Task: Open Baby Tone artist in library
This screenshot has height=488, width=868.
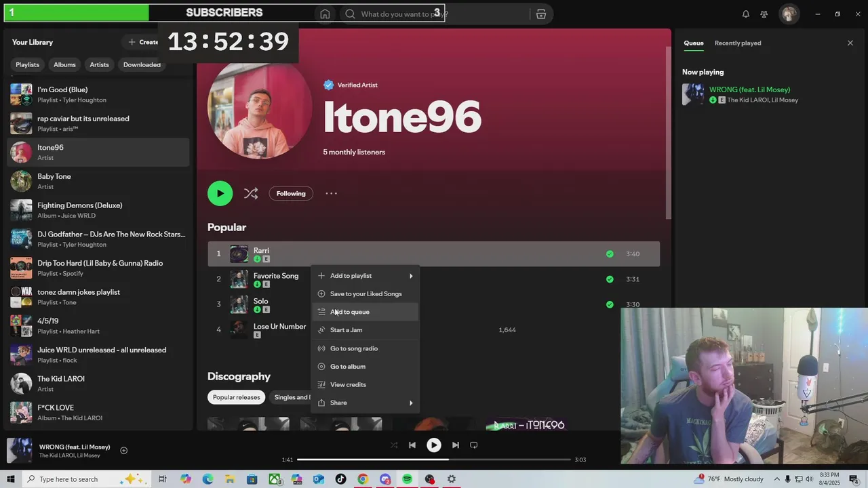Action: 98,181
